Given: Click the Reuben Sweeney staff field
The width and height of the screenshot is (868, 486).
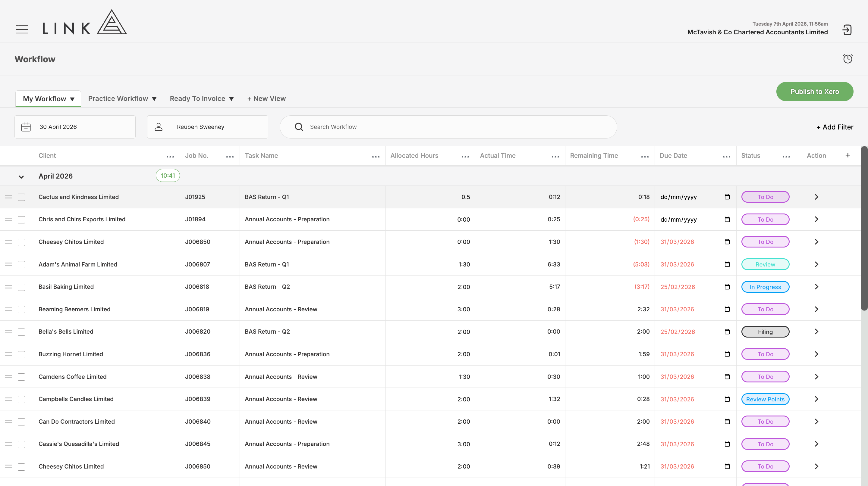Looking at the screenshot, I should 208,127.
